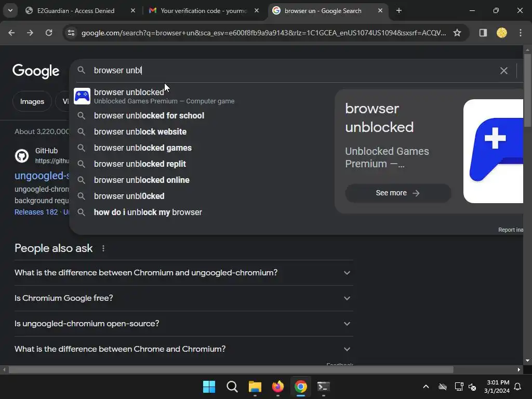Open File Explorer from the taskbar
This screenshot has height=399, width=532.
click(255, 387)
